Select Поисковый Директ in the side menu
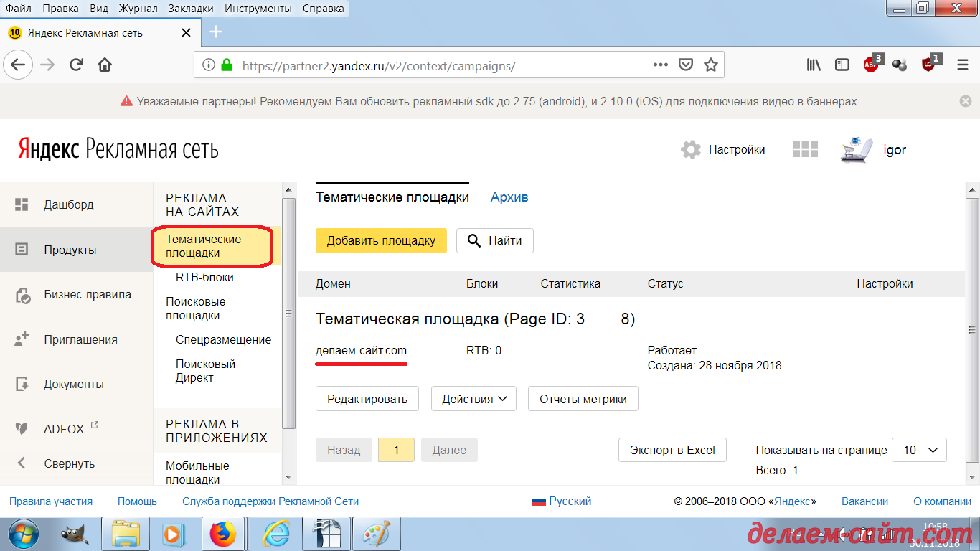 [205, 371]
